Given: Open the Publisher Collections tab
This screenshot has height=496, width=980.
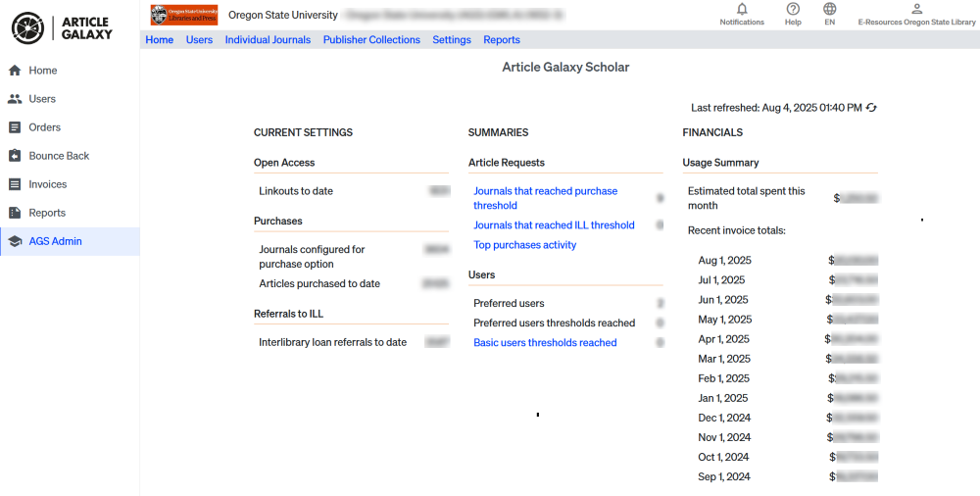Looking at the screenshot, I should pyautogui.click(x=371, y=40).
